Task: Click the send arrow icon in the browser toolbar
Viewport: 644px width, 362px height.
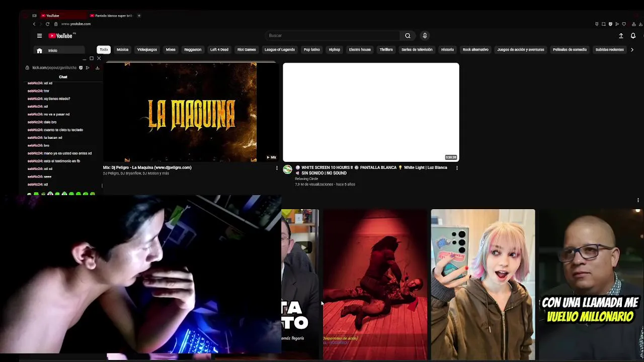Action: click(x=617, y=24)
